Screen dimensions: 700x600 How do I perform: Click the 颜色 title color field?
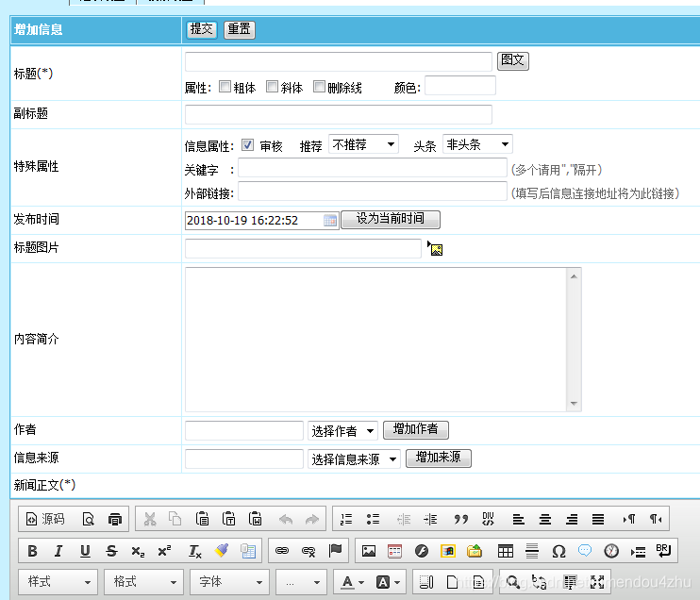click(x=460, y=86)
